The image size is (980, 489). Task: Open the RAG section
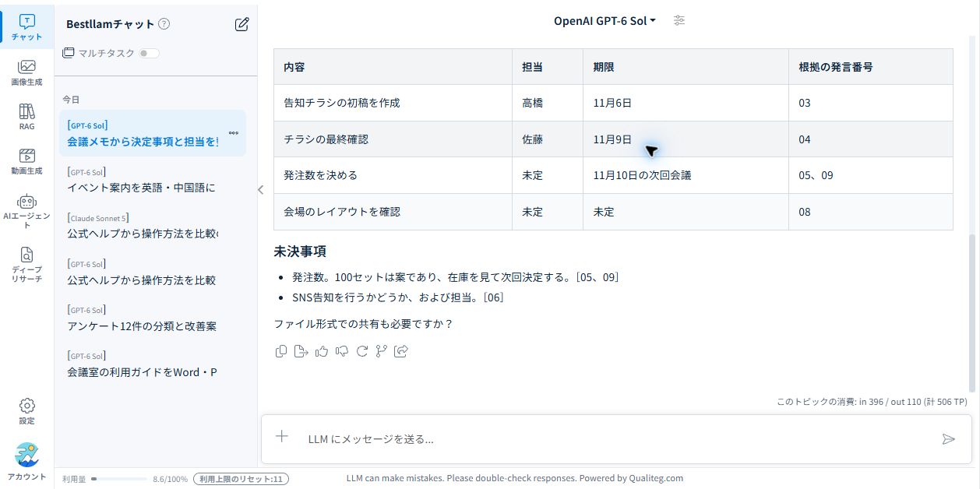point(27,116)
